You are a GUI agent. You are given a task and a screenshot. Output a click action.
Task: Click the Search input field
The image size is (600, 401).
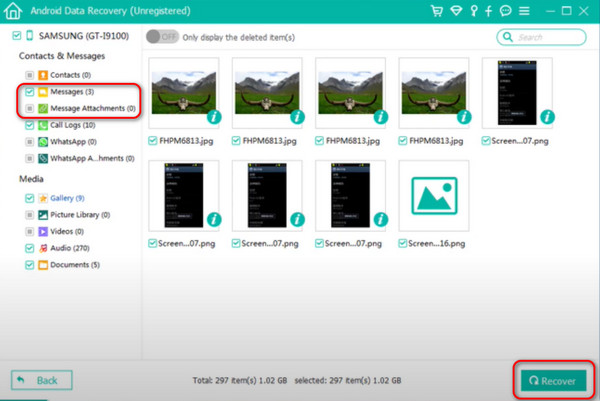545,36
